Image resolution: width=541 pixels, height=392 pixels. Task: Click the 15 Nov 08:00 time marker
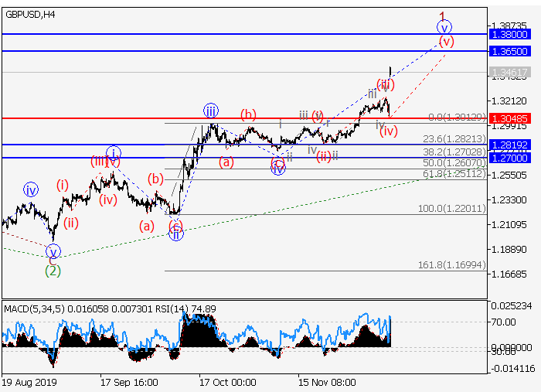(x=327, y=382)
